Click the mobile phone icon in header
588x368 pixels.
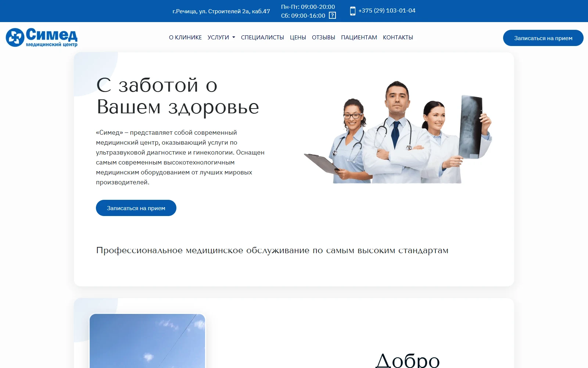pos(353,11)
